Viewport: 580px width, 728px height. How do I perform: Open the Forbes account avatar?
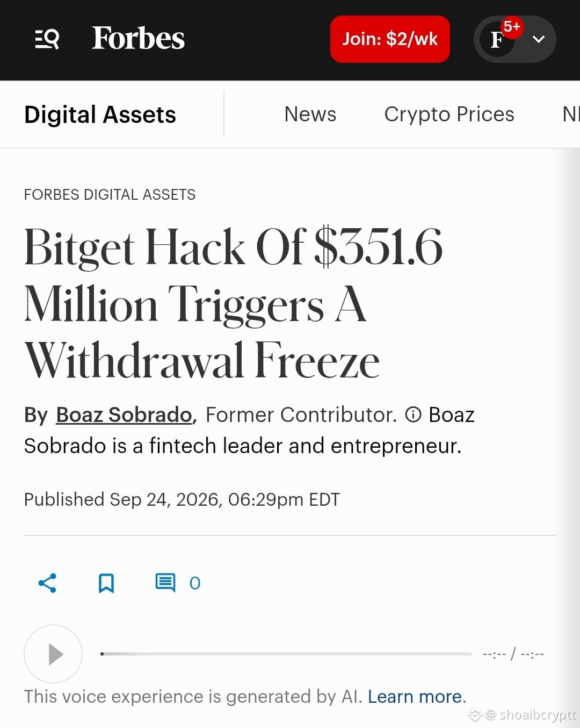[x=497, y=39]
